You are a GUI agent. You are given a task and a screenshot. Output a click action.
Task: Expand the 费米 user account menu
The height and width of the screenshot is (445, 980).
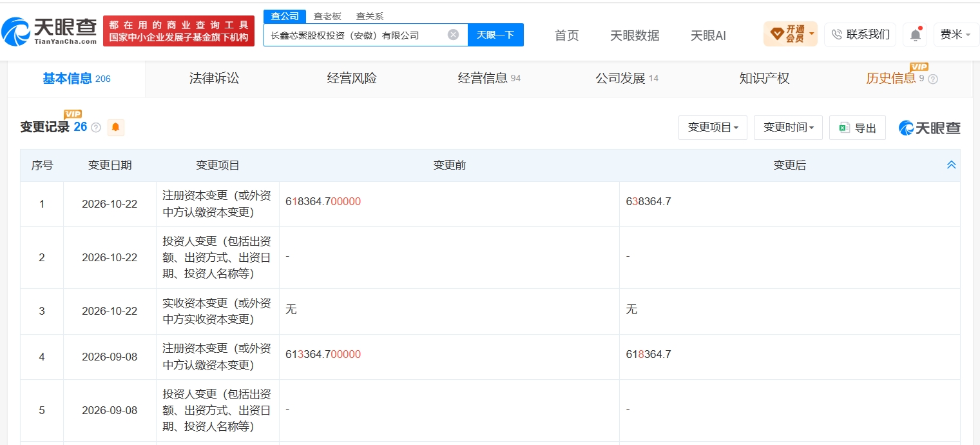pos(956,35)
